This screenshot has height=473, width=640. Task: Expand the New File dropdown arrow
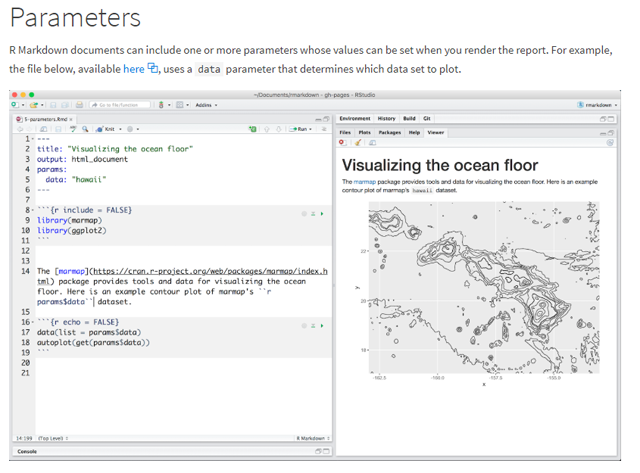pyautogui.click(x=23, y=105)
